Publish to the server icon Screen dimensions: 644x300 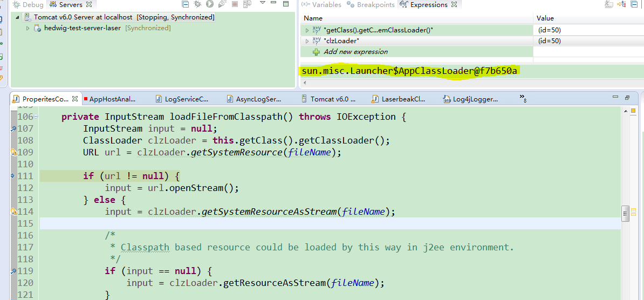point(247,4)
